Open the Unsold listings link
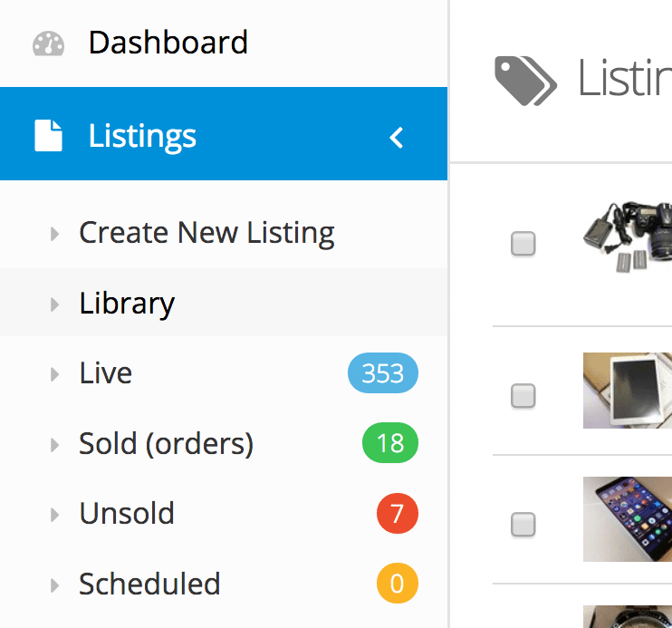 tap(127, 513)
